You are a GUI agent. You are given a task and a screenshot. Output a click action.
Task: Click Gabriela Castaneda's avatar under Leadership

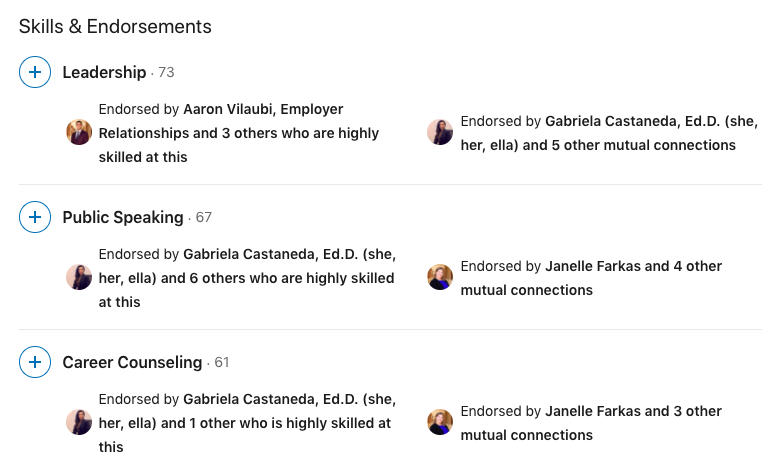[x=440, y=132]
